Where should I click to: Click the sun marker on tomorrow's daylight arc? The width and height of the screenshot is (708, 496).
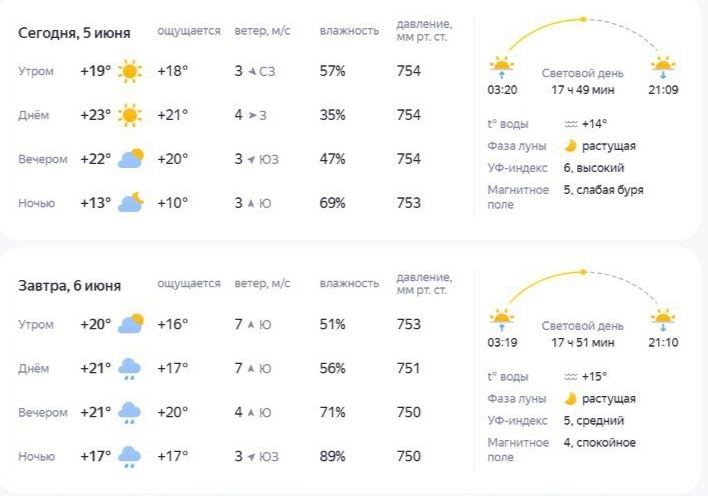coord(583,272)
